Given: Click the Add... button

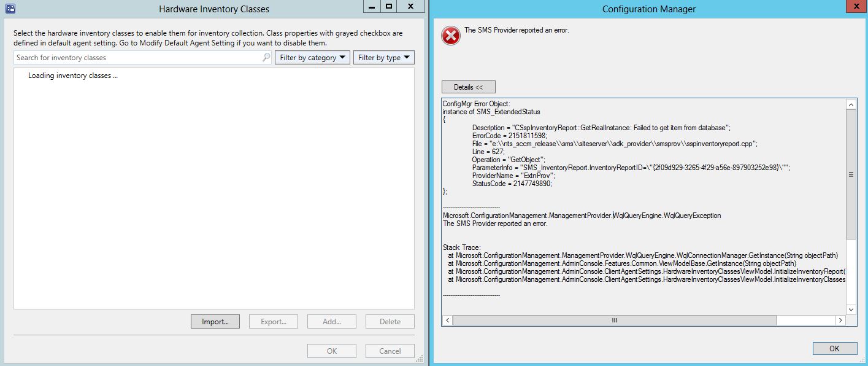Looking at the screenshot, I should 332,321.
